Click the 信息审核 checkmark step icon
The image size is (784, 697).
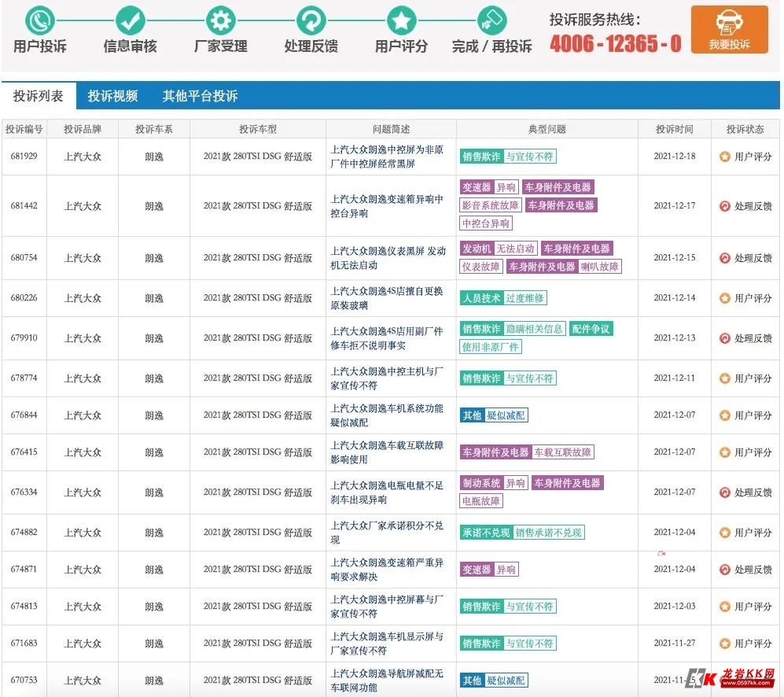tap(131, 20)
